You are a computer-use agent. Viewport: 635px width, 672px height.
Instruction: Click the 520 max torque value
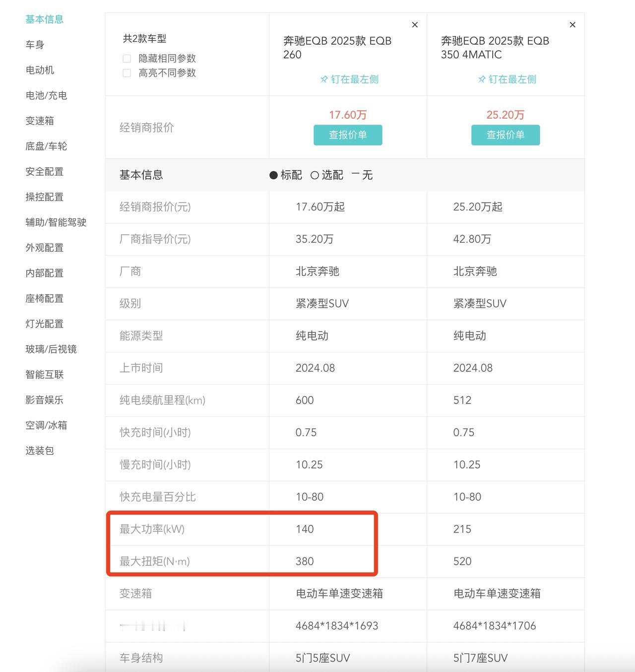click(462, 561)
